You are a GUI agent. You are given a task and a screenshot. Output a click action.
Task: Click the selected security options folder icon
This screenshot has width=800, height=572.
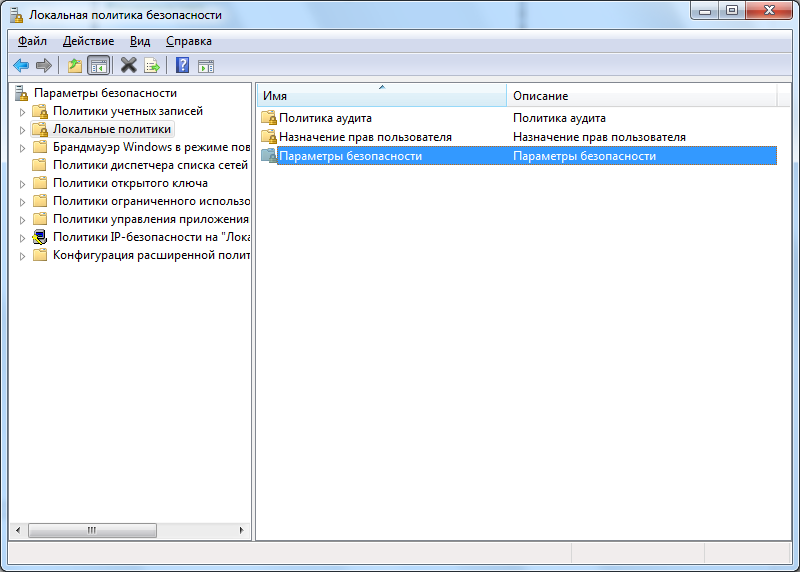(268, 156)
